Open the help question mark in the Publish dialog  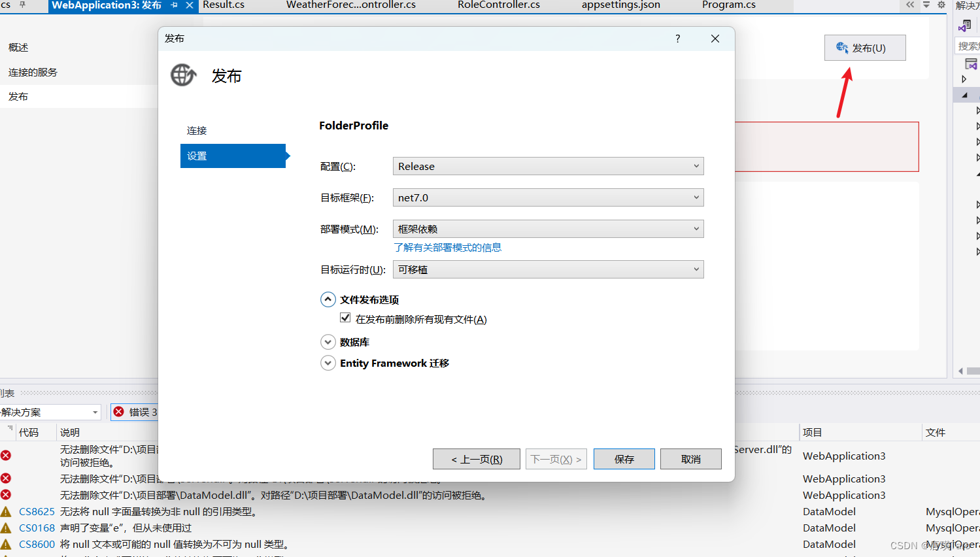pyautogui.click(x=678, y=39)
